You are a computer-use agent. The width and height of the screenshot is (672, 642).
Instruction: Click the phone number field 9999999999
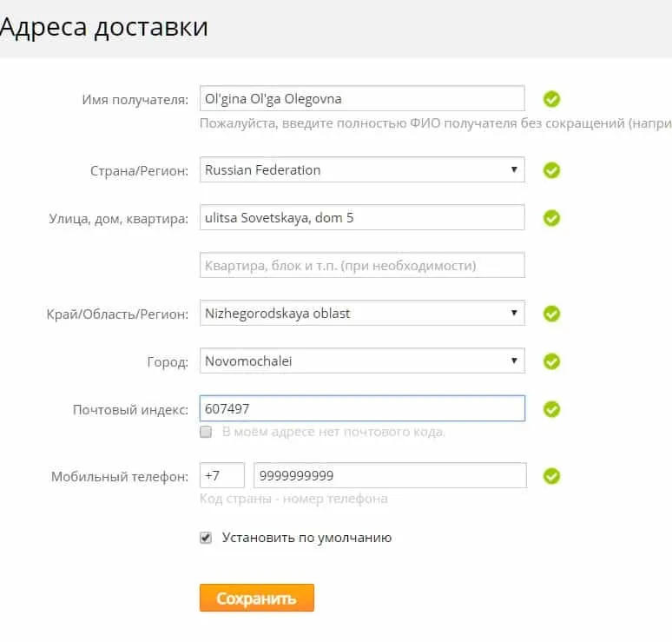click(x=390, y=475)
